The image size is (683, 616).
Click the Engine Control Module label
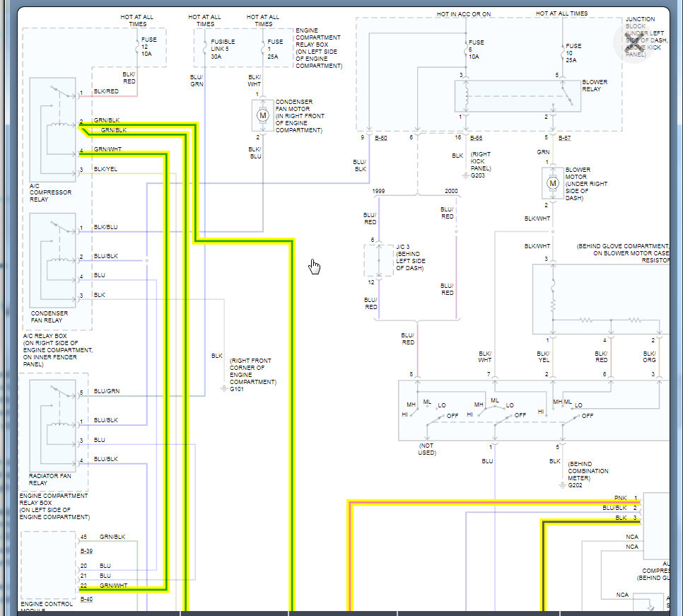point(47,606)
